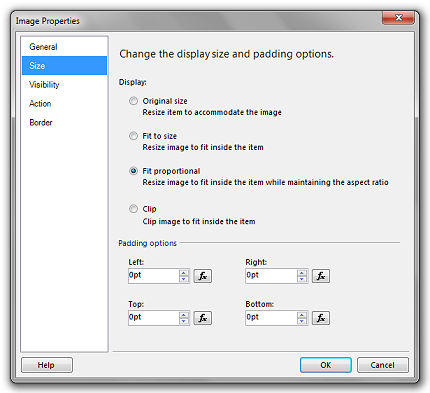
Task: Close the Image Properties window
Action: [398, 18]
